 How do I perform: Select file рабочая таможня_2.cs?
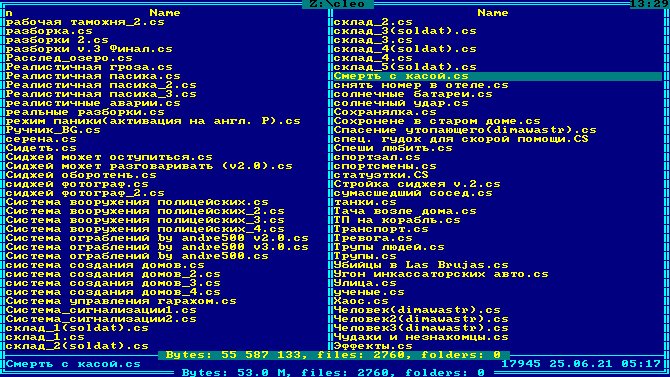pos(85,22)
